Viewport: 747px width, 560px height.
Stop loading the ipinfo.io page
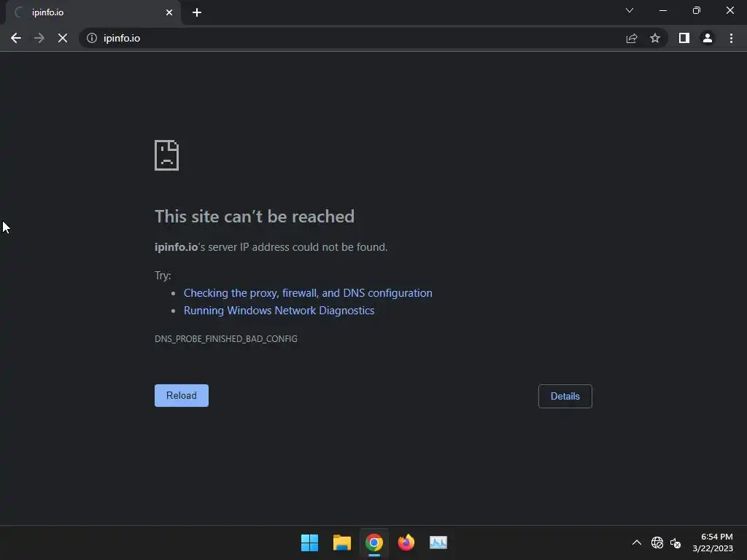63,38
